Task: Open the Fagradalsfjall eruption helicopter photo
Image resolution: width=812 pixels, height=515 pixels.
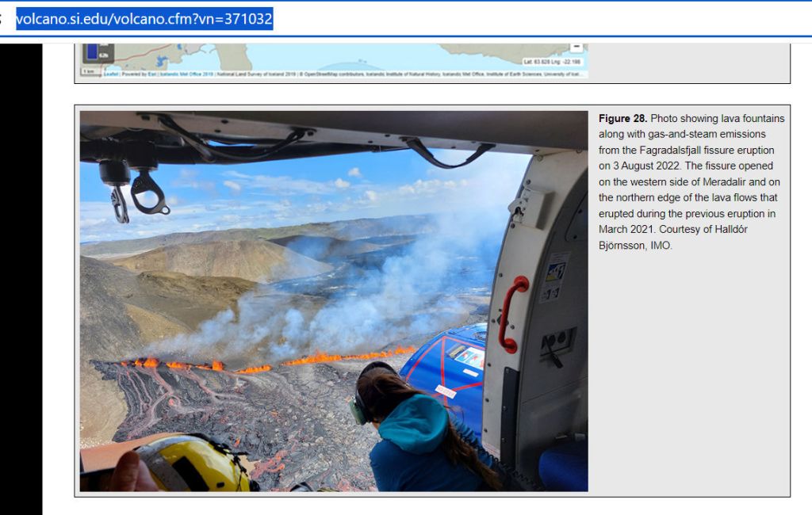Action: tap(333, 301)
